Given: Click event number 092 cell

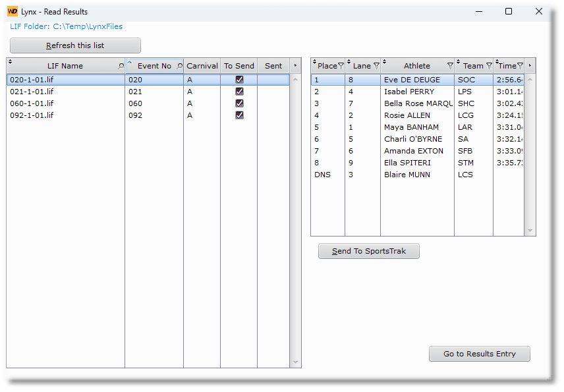Looking at the screenshot, I should 154,115.
